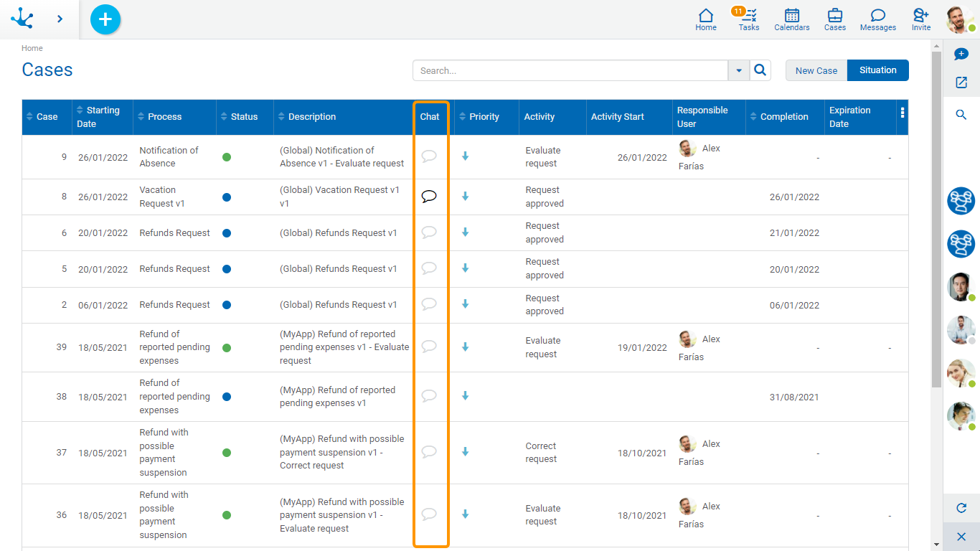Click the sidebar search magnifier icon
This screenshot has height=551, width=980.
point(961,115)
